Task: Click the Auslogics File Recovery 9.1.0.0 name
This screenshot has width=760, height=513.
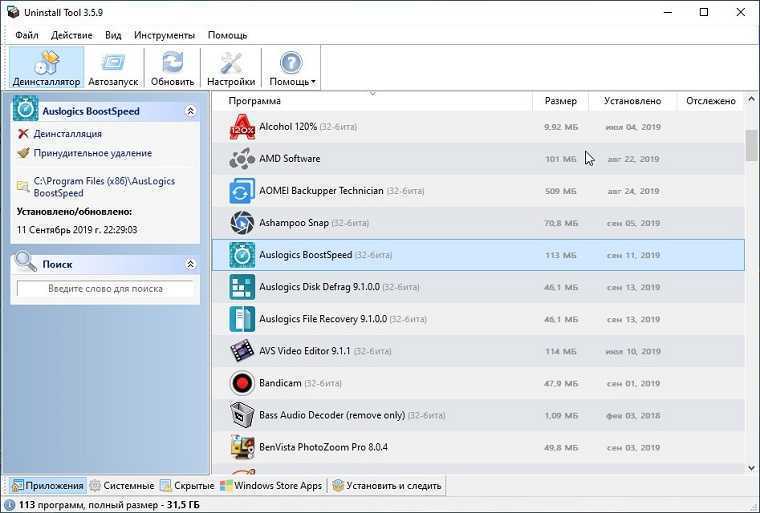Action: point(323,319)
